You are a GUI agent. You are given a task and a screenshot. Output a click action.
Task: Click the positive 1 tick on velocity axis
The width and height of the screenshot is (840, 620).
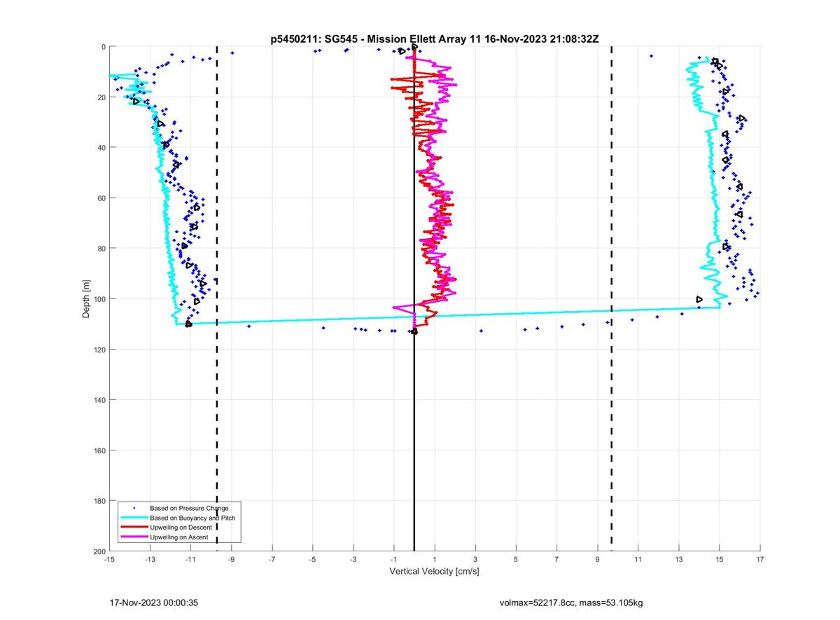click(435, 560)
